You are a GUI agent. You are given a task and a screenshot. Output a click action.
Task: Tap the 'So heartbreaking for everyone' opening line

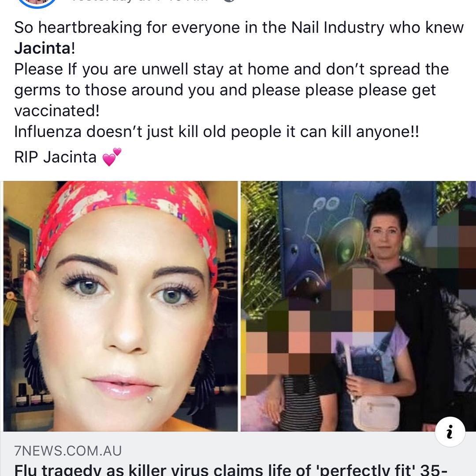click(239, 28)
